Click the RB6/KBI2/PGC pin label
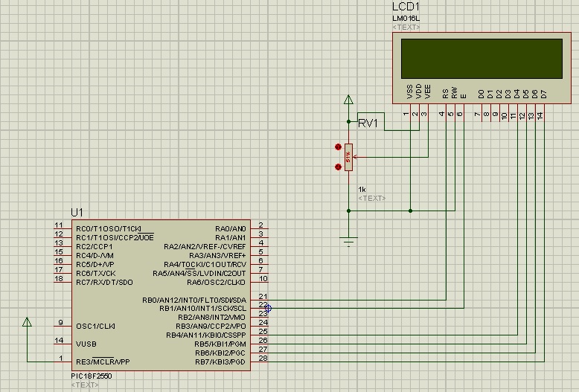Viewport: 579px width, 392px height. pyautogui.click(x=220, y=353)
